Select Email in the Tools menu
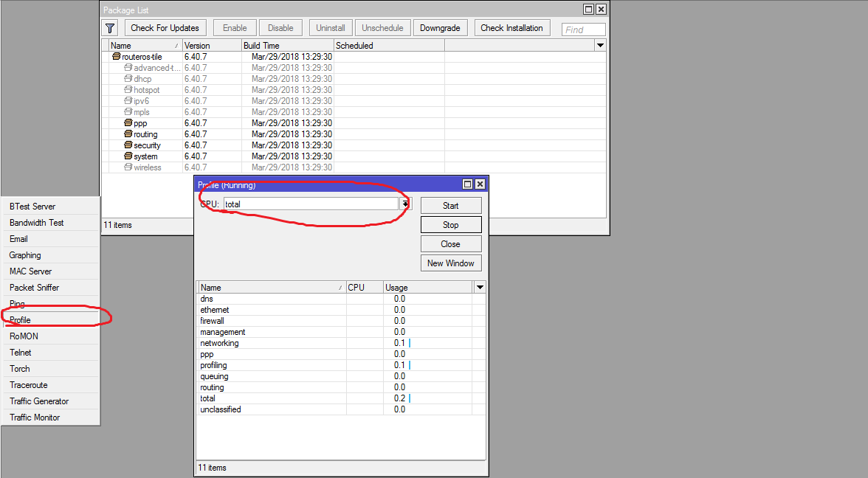Image resolution: width=868 pixels, height=478 pixels. [x=51, y=239]
